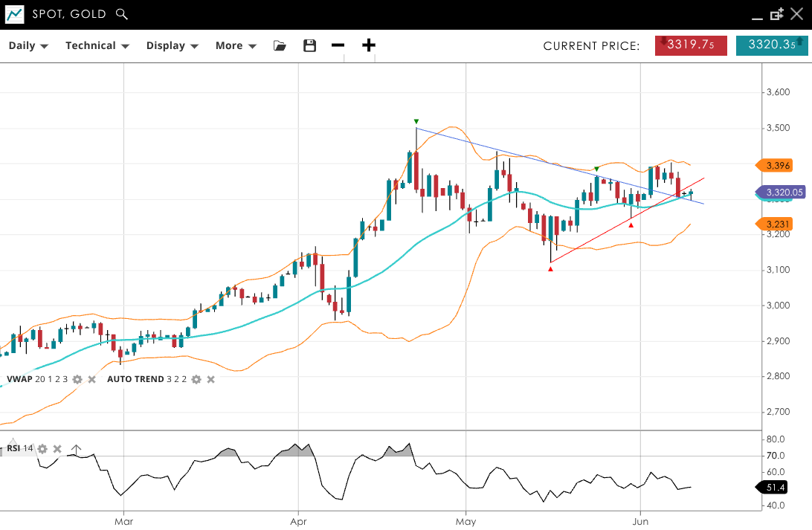Expand the Daily timeframe dropdown
The height and width of the screenshot is (530, 812).
[28, 45]
